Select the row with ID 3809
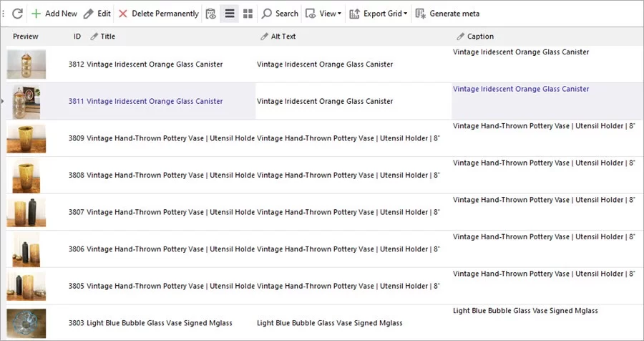Image resolution: width=644 pixels, height=341 pixels. click(77, 138)
